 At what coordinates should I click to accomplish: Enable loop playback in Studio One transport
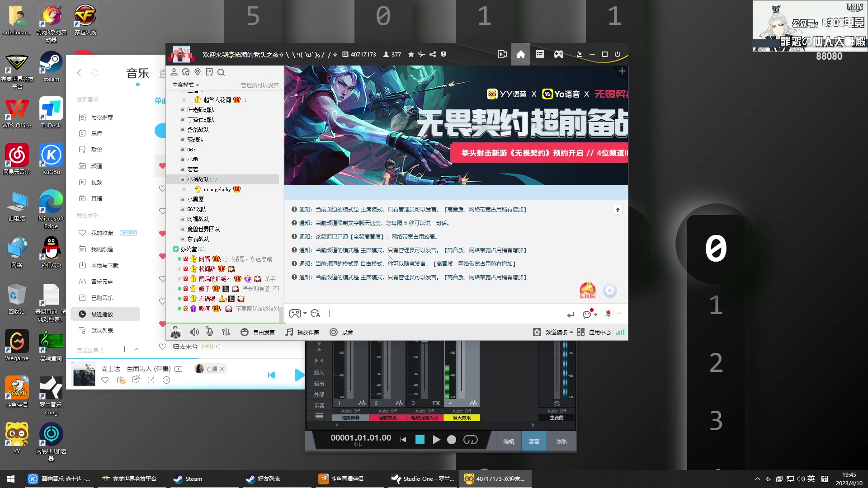click(x=470, y=439)
